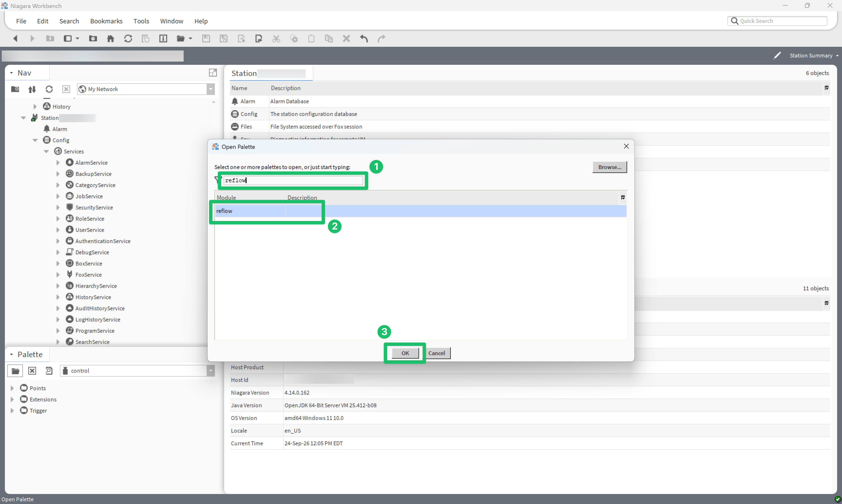Screen dimensions: 842x504
Task: Select SecurityService in the Nav tree
Action: coord(94,208)
